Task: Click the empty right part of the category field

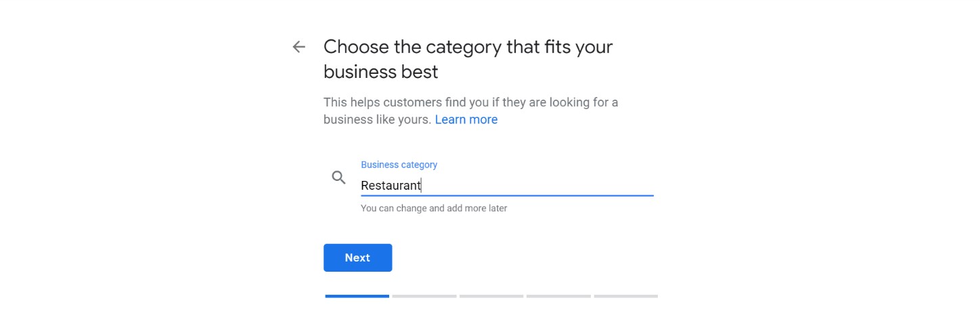Action: [x=538, y=185]
